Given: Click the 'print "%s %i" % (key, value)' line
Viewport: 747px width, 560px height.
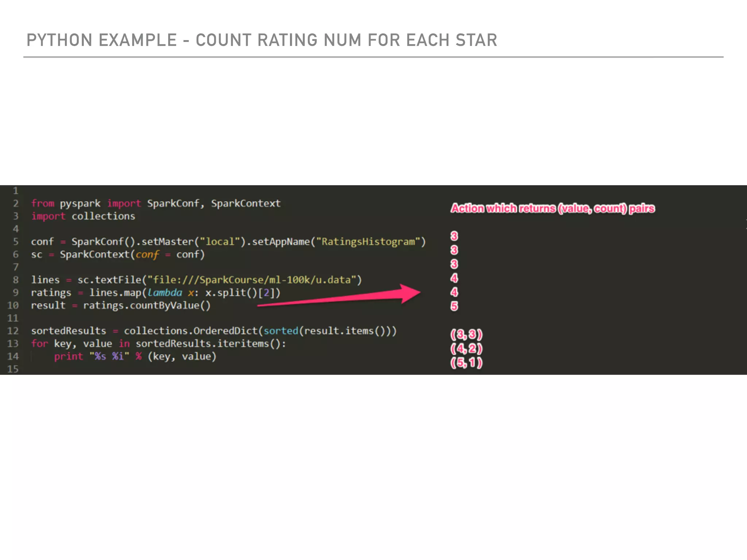Looking at the screenshot, I should pyautogui.click(x=135, y=357).
